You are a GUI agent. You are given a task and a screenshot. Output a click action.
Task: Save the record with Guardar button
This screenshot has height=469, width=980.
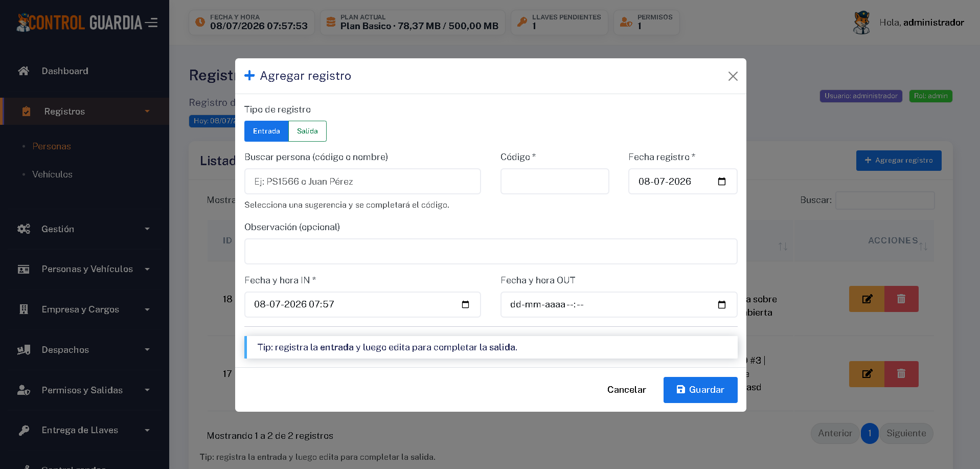pyautogui.click(x=700, y=390)
